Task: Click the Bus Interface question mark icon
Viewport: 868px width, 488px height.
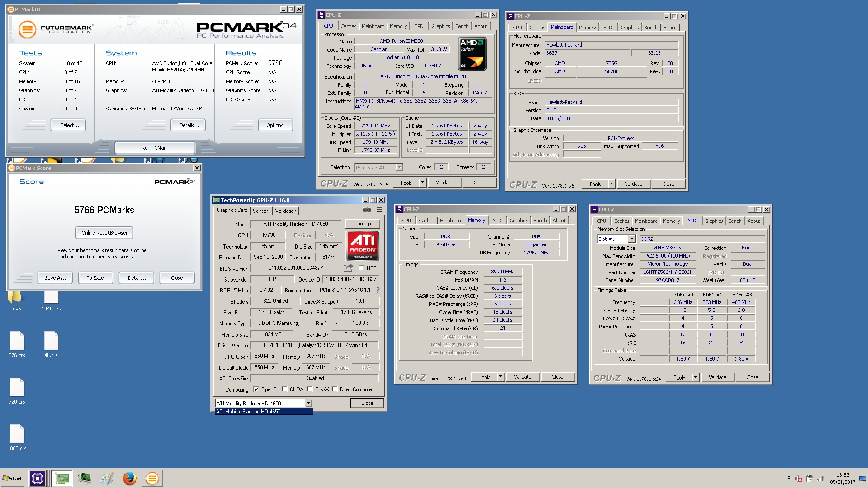Action: tap(378, 290)
